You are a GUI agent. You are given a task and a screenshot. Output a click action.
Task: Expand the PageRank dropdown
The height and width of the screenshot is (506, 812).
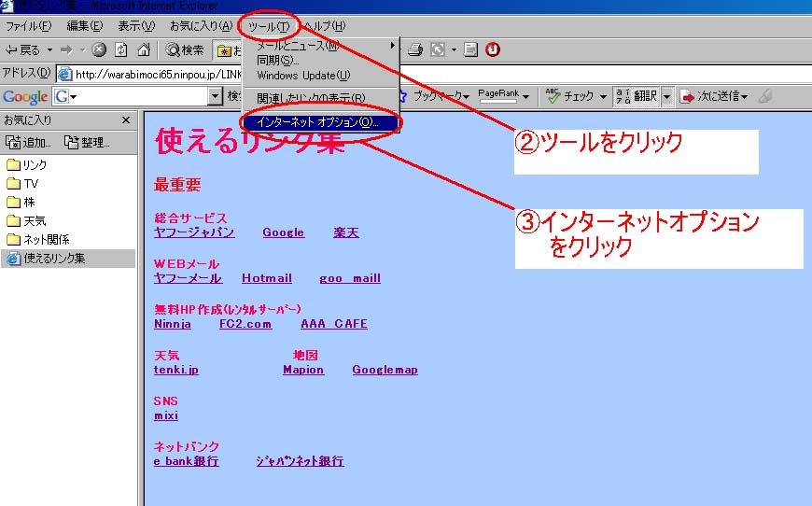pyautogui.click(x=525, y=97)
